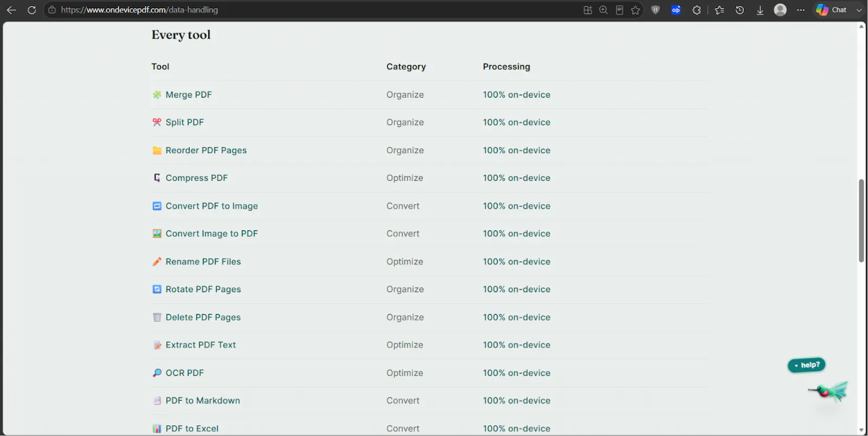Image resolution: width=868 pixels, height=436 pixels.
Task: Open PDF to Markdown link
Action: pyautogui.click(x=203, y=401)
